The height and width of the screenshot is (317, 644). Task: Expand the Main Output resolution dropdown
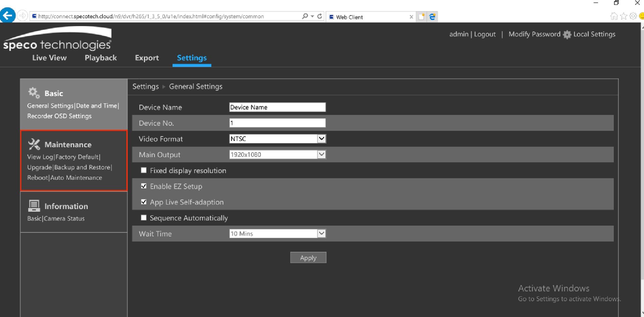click(x=321, y=154)
